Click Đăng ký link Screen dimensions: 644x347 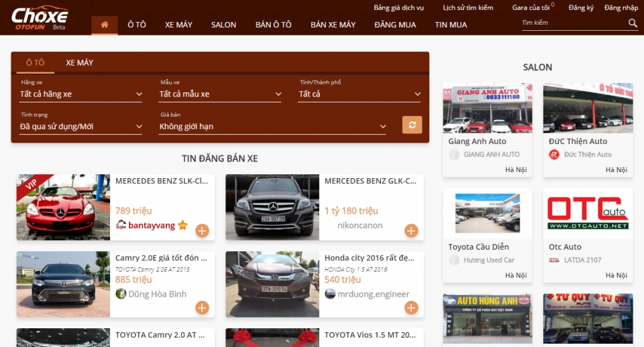[581, 7]
